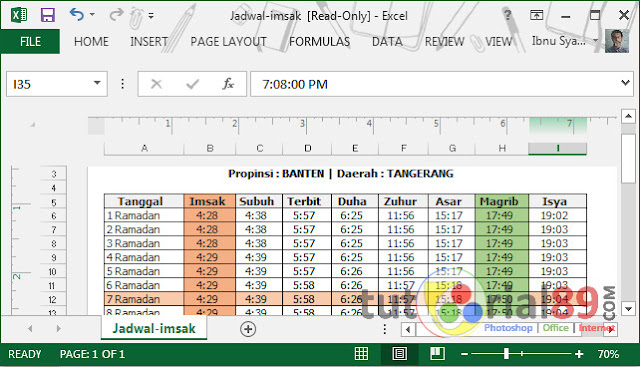Click the zoom slider handle

[x=507, y=354]
